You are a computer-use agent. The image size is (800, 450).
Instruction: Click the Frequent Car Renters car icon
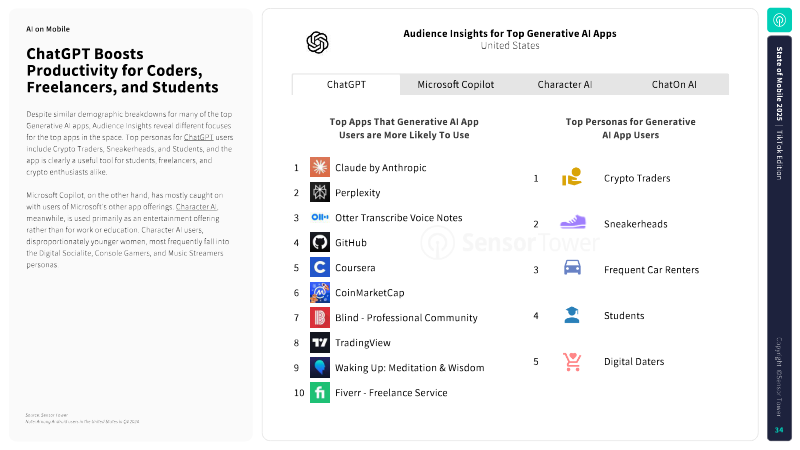[572, 269]
